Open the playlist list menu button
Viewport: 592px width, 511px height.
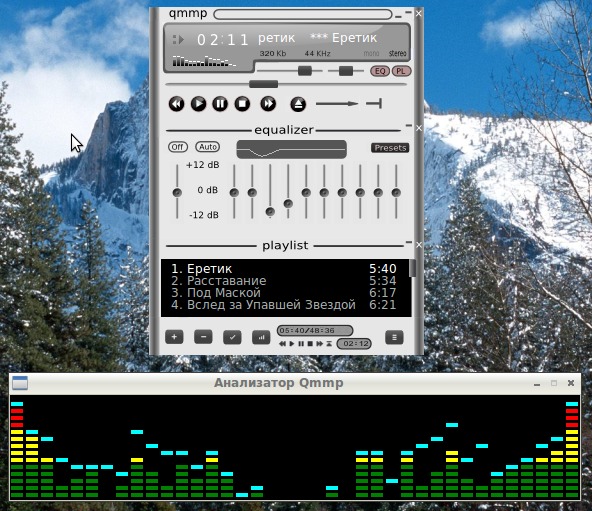click(394, 337)
